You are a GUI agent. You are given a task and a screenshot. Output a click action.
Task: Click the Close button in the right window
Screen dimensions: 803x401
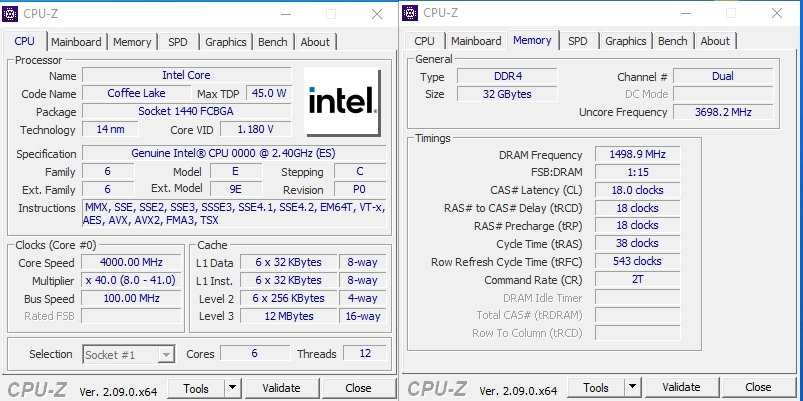758,387
